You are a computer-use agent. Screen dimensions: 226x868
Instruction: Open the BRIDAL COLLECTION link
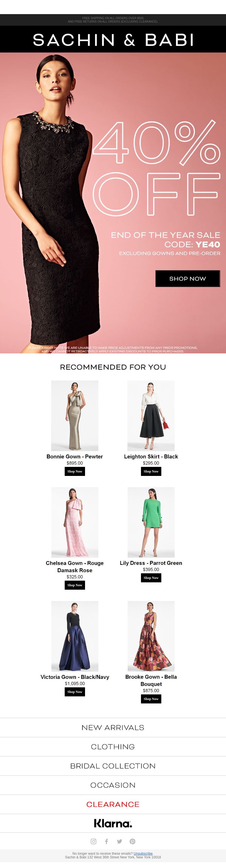point(113,766)
